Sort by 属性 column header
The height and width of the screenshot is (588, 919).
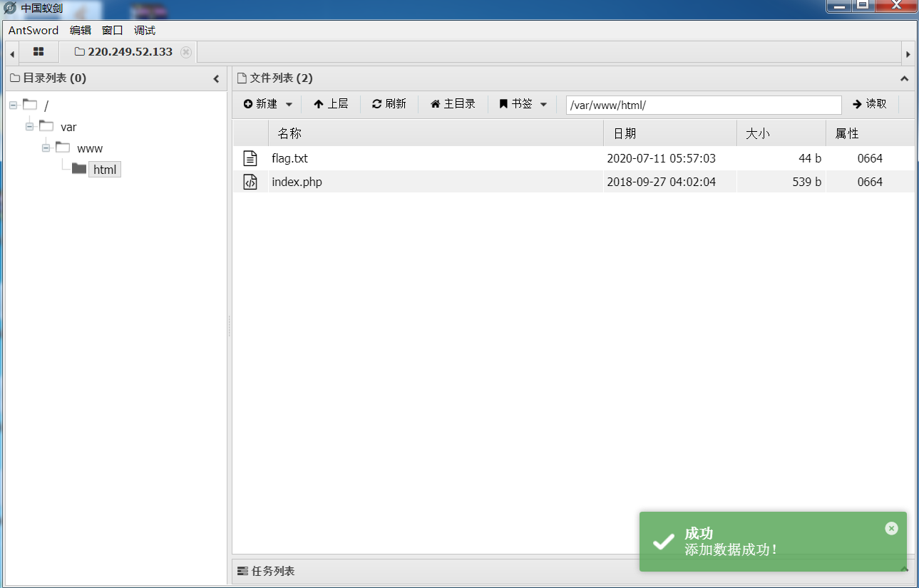pyautogui.click(x=869, y=133)
